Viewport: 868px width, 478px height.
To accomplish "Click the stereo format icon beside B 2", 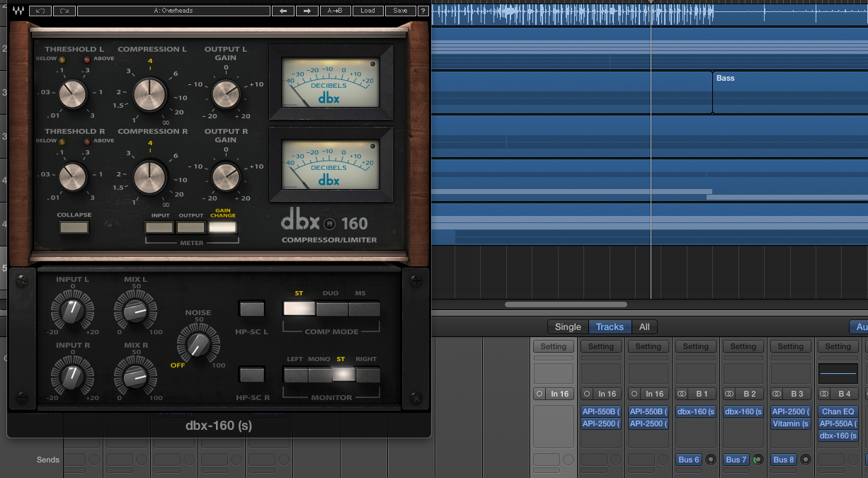I will 729,394.
